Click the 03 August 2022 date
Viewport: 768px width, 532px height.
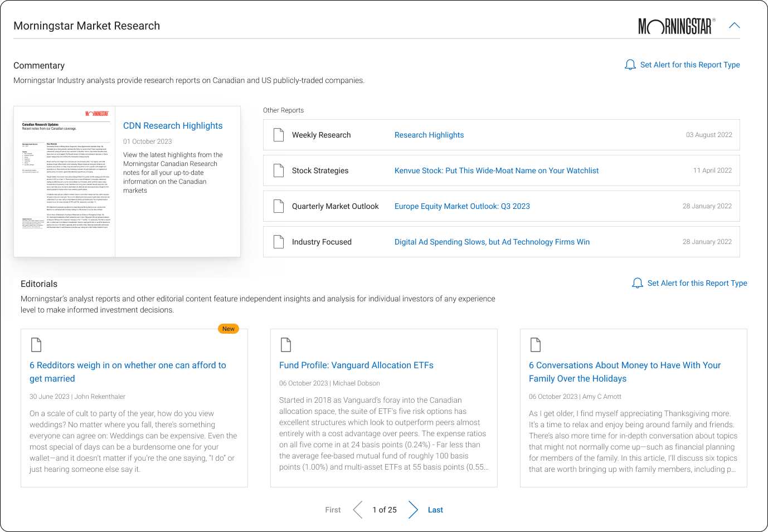point(709,135)
